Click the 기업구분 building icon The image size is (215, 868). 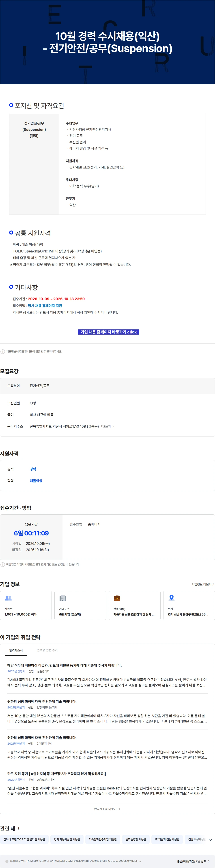62,598
